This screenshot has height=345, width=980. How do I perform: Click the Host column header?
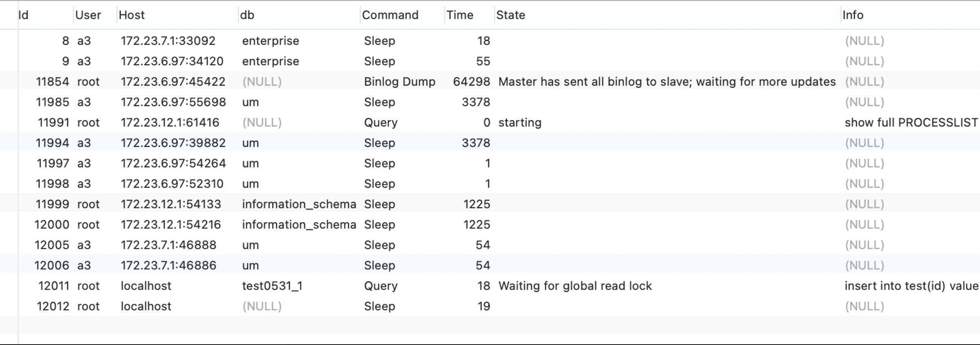[132, 15]
